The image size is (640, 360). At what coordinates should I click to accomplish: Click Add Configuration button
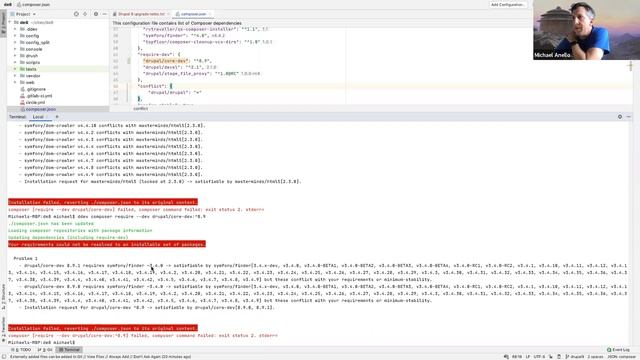tap(508, 4)
